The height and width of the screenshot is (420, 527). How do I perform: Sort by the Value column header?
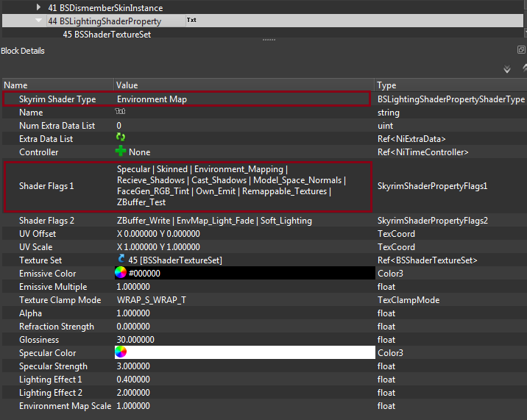(x=244, y=85)
